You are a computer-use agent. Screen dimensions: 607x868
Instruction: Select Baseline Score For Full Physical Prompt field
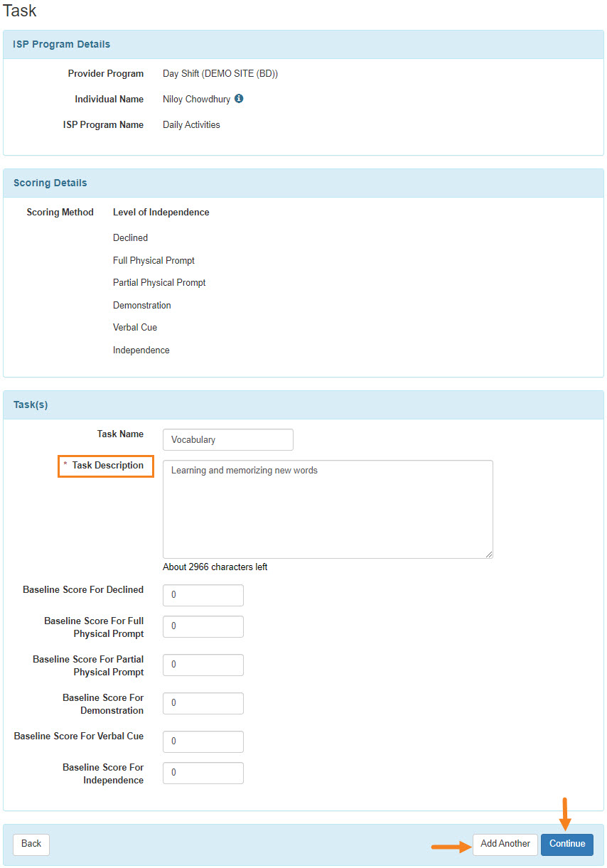point(203,626)
